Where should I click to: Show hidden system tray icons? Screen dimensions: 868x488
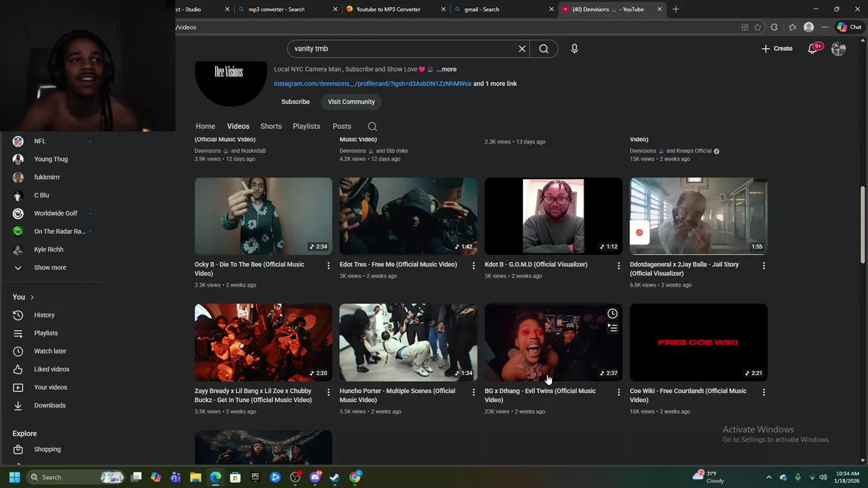click(x=768, y=477)
